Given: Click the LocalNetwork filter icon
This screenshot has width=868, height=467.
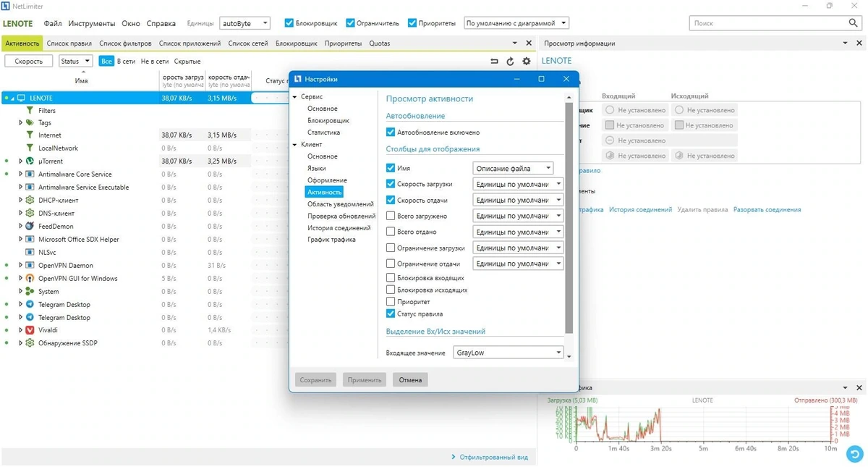Looking at the screenshot, I should pyautogui.click(x=30, y=148).
